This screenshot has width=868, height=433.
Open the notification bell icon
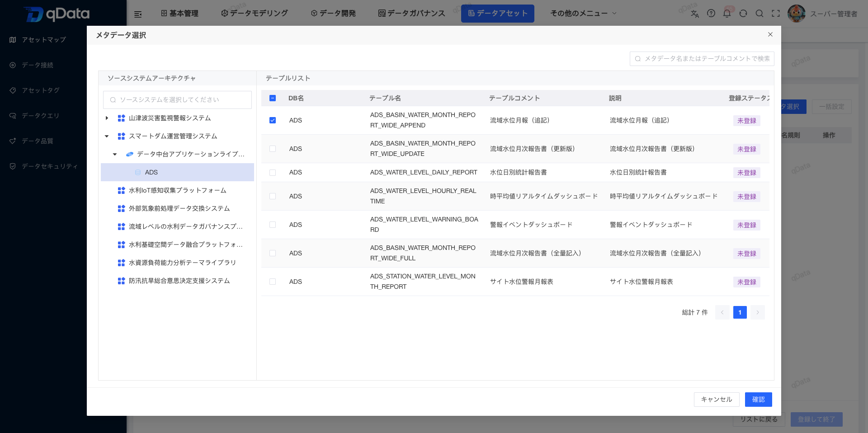(727, 14)
